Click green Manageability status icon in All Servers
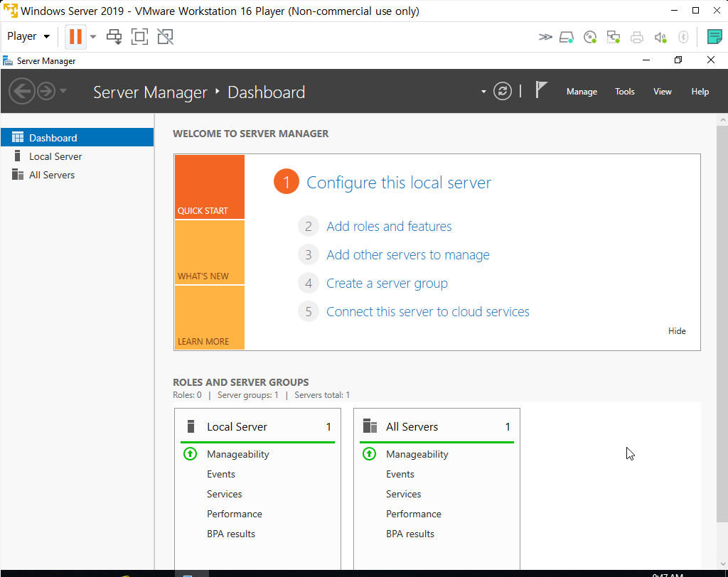This screenshot has width=728, height=577. (370, 453)
